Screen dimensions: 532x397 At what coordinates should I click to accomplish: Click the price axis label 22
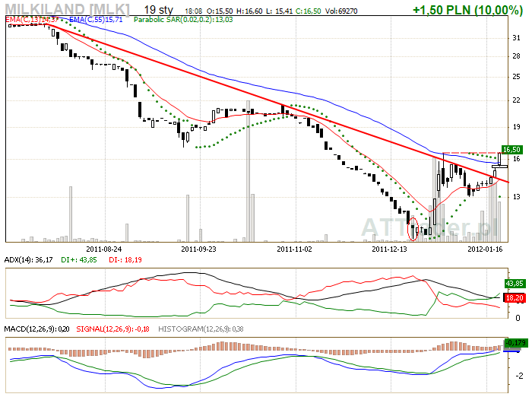coord(516,100)
